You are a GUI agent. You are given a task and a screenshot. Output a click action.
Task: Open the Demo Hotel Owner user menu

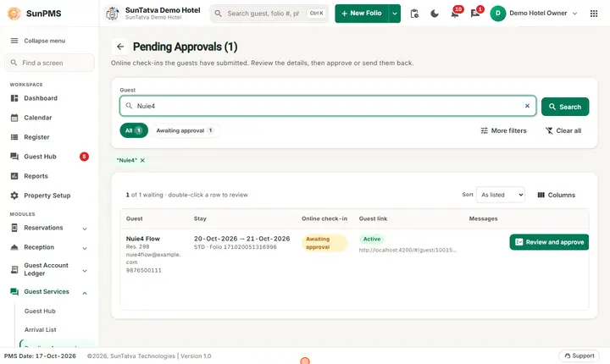(534, 14)
